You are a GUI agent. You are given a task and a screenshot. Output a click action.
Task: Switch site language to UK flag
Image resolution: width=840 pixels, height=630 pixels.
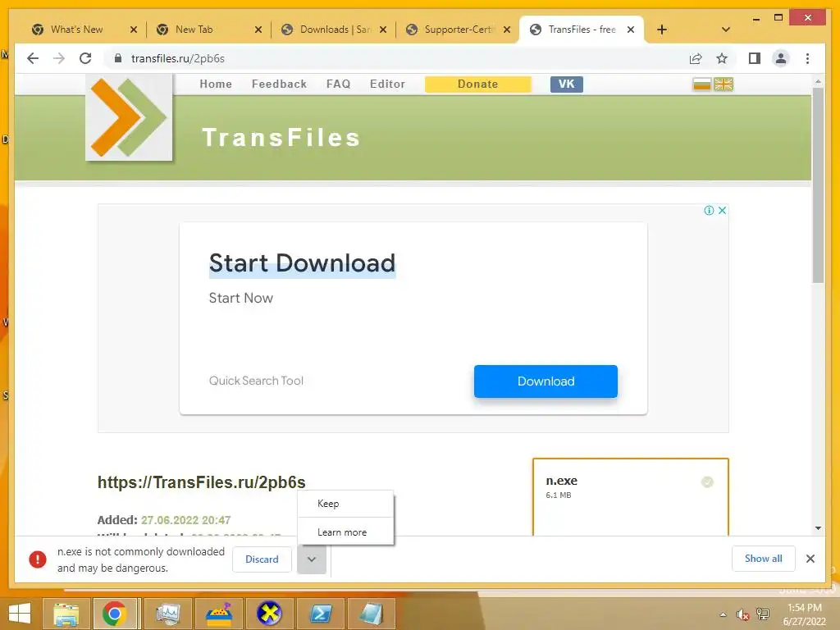724,84
